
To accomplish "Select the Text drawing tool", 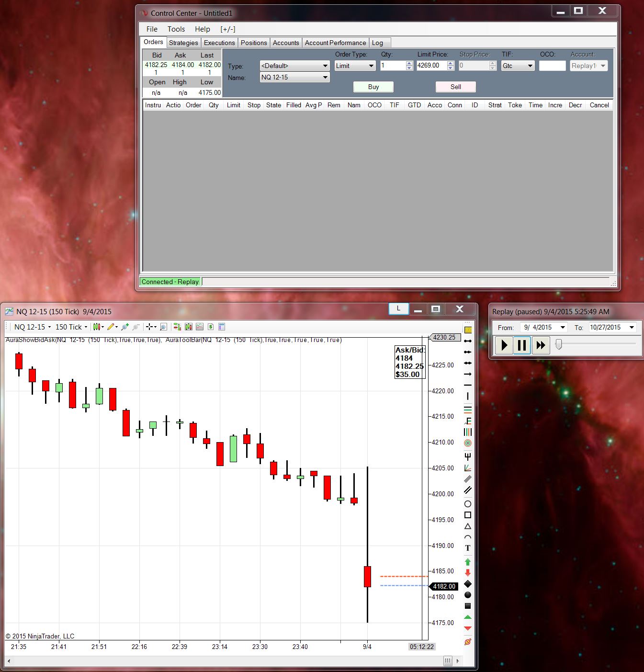I will tap(468, 548).
